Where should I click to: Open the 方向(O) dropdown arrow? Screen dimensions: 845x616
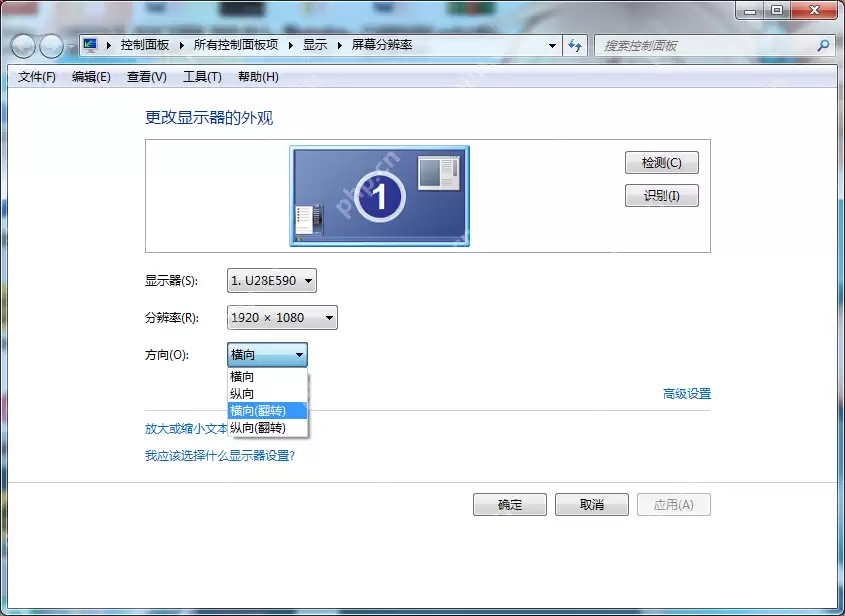click(x=298, y=354)
